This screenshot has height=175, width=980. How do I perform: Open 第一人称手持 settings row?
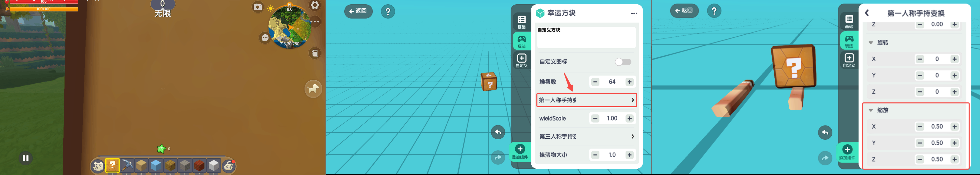point(586,100)
